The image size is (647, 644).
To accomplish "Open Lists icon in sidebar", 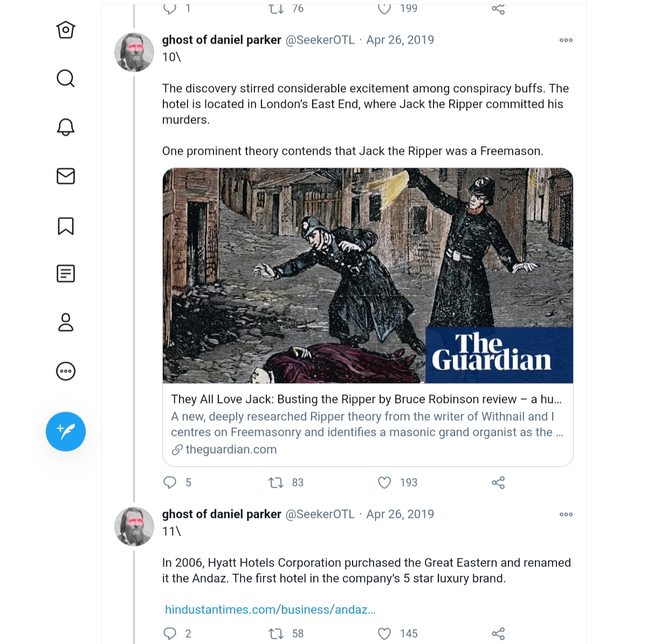I will (66, 274).
